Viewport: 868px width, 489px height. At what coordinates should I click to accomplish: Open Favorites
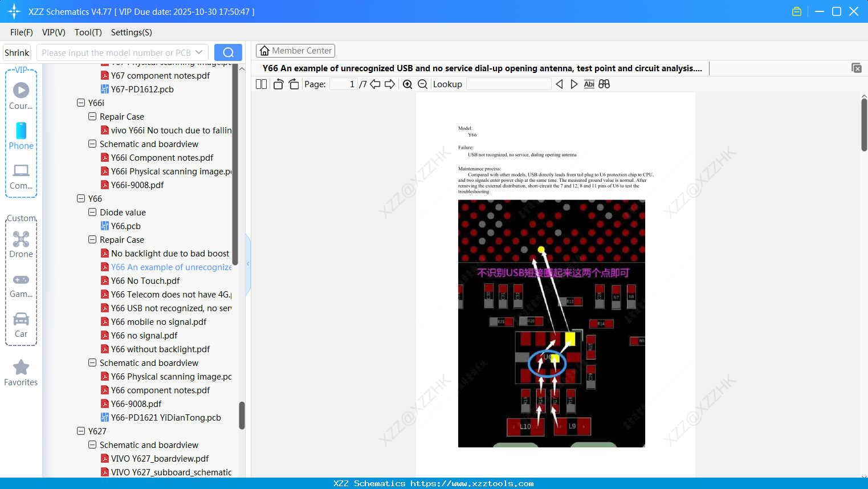[21, 373]
